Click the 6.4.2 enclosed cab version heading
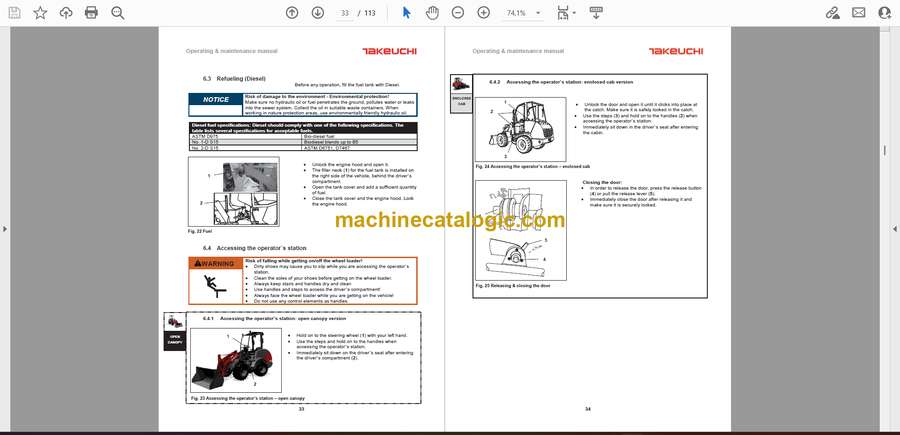The width and height of the screenshot is (900, 435). coord(561,82)
